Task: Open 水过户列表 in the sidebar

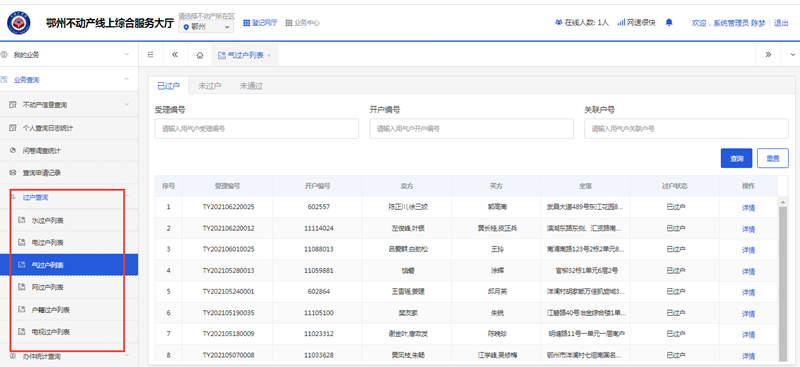Action: click(69, 221)
